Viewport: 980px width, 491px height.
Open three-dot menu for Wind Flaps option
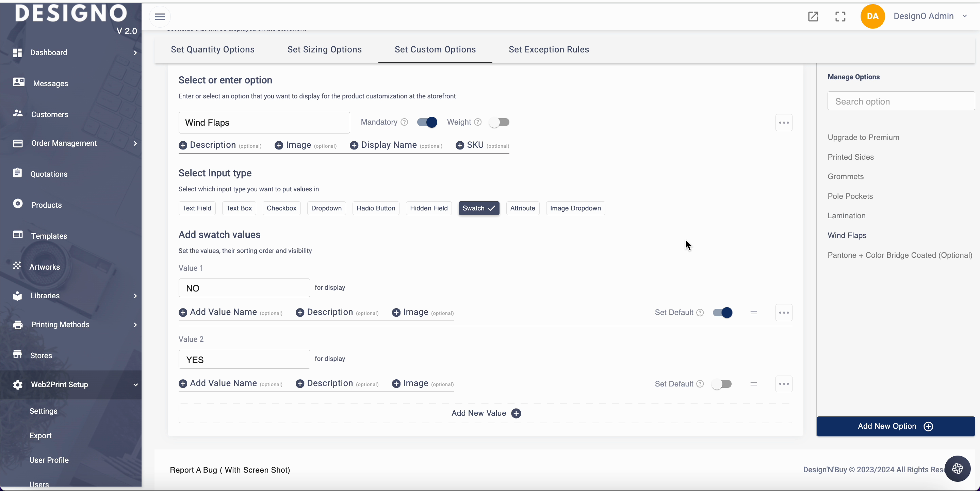[784, 123]
